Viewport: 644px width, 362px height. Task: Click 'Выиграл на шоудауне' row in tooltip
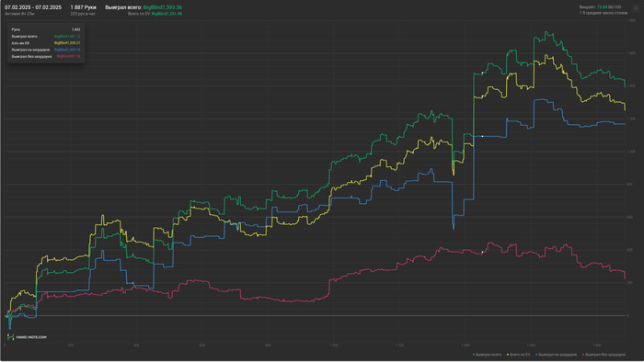(46, 50)
